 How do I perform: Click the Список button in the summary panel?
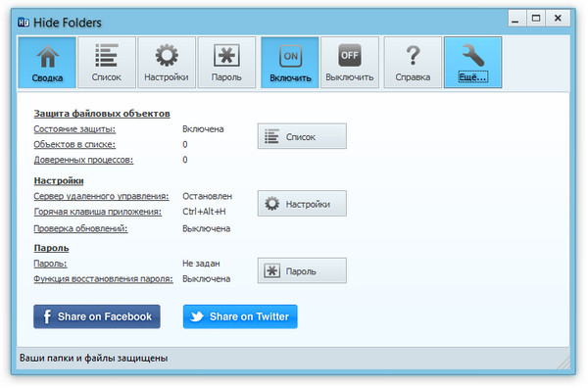pos(302,136)
